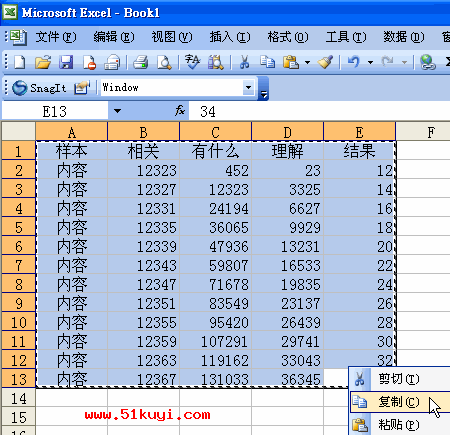The height and width of the screenshot is (435, 450).
Task: Open the 文件(F) menu
Action: pyautogui.click(x=56, y=37)
